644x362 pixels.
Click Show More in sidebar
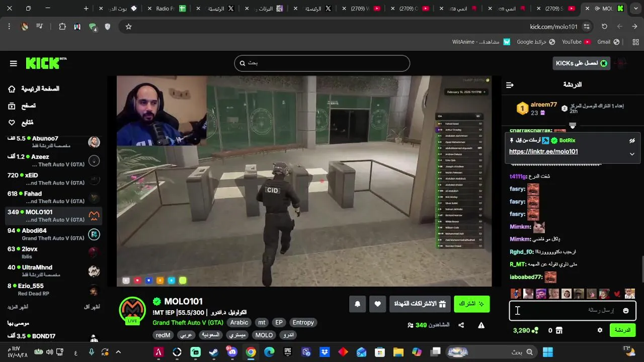[x=18, y=307]
